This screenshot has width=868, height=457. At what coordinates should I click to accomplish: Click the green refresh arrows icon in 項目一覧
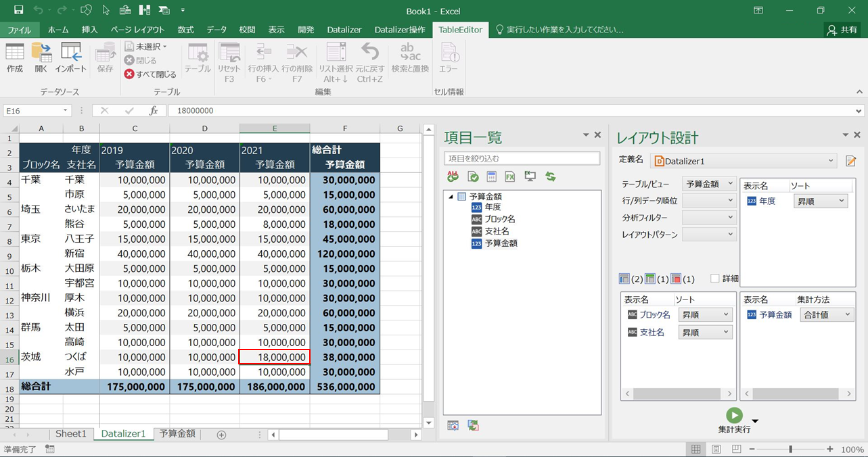coord(551,176)
